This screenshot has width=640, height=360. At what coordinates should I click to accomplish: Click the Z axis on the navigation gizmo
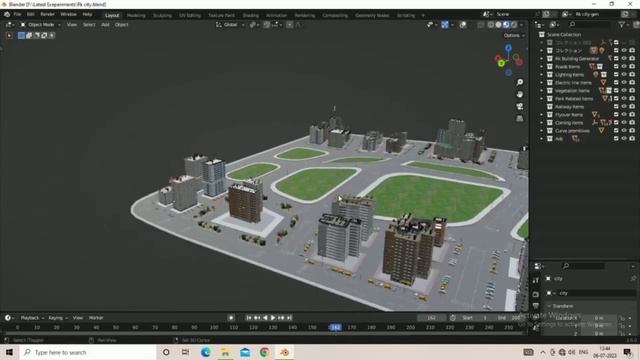pyautogui.click(x=508, y=48)
